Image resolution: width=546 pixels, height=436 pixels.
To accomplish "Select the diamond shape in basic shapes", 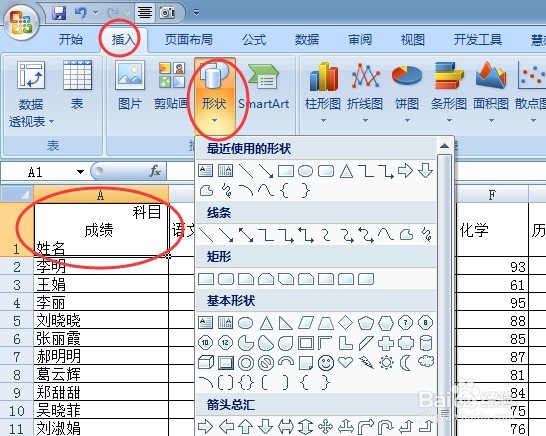I will point(345,323).
